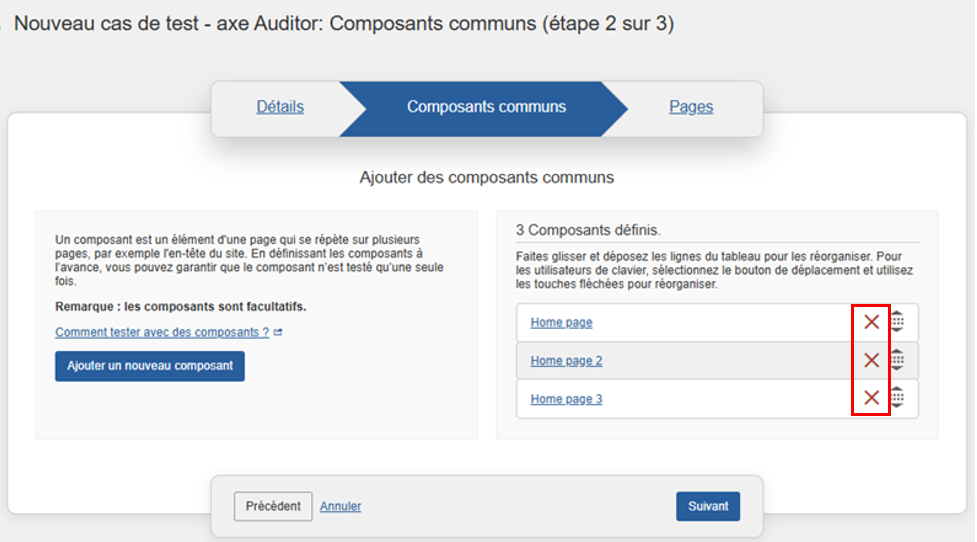Select the Composants communs step

point(486,107)
